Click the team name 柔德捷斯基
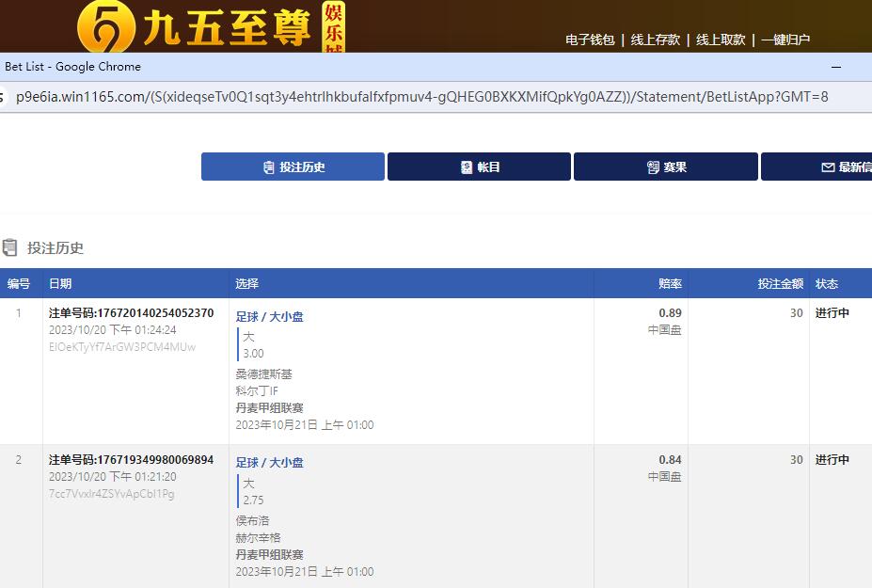 [264, 374]
